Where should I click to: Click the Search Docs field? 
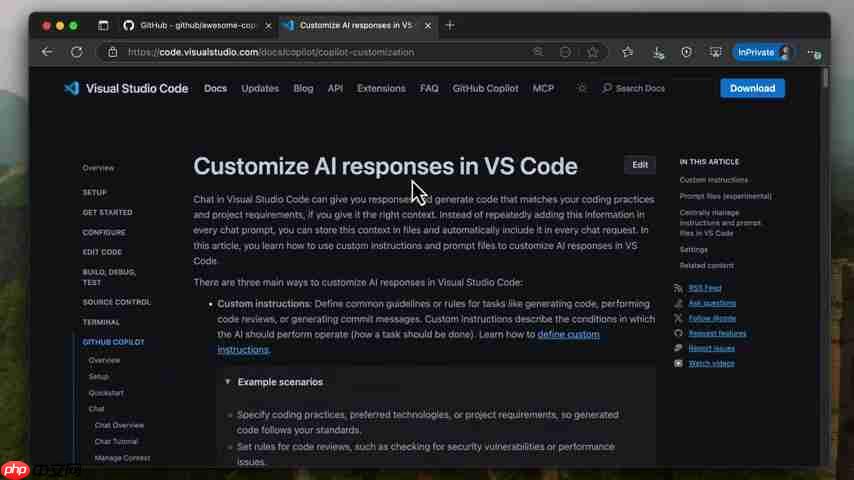(x=640, y=88)
